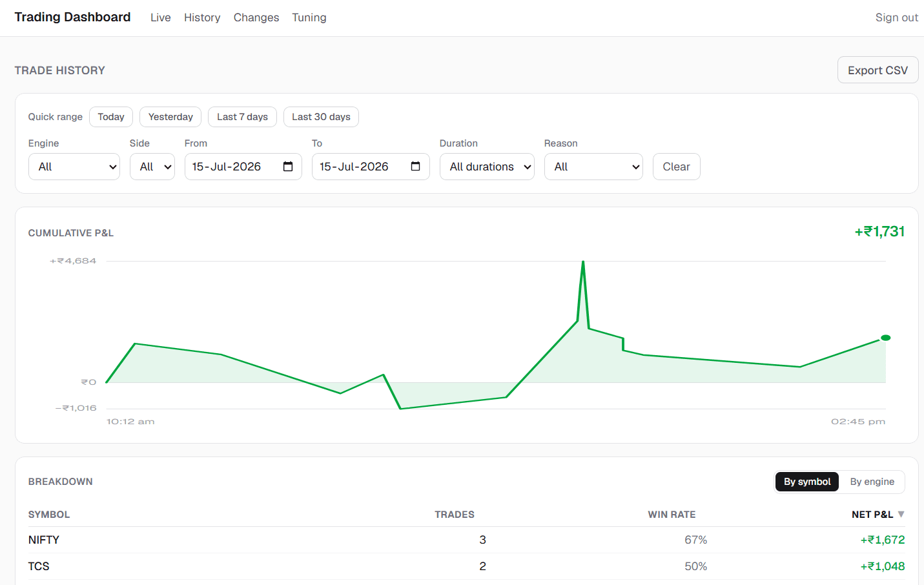Open calendar picker in To date field

416,167
